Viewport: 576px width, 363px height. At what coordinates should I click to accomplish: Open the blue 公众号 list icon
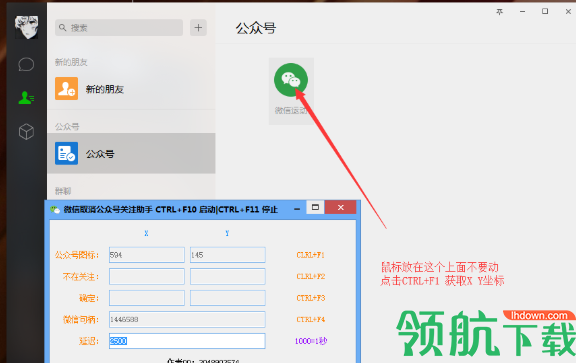click(x=66, y=153)
